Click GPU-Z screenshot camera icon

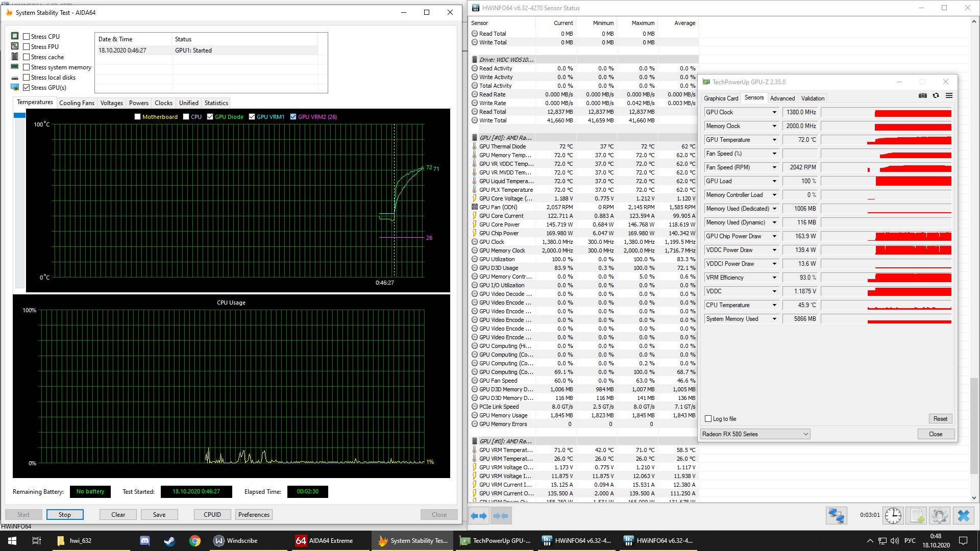(x=922, y=95)
